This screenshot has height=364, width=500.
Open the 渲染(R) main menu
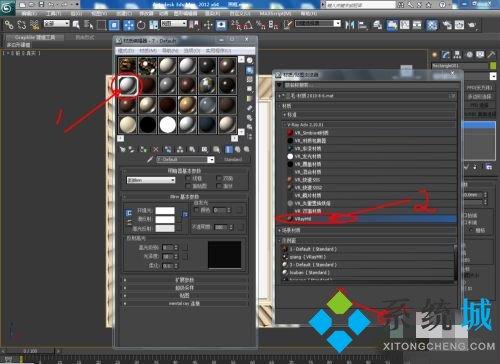212,13
